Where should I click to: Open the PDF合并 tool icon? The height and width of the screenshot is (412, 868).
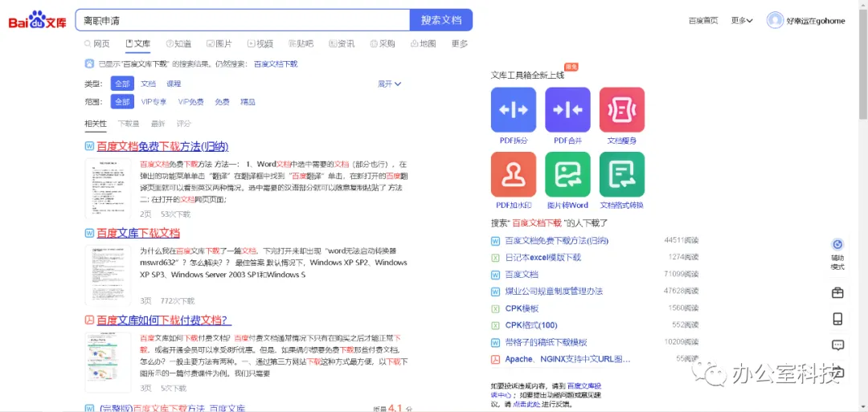point(567,109)
